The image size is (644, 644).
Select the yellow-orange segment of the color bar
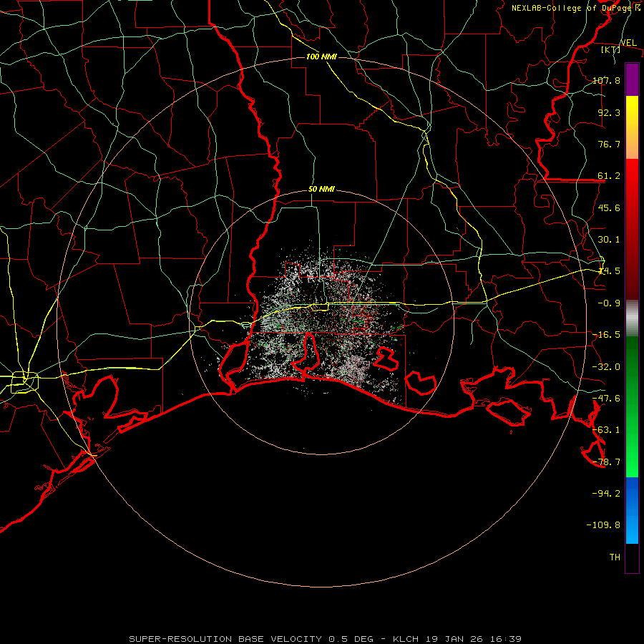pyautogui.click(x=632, y=127)
